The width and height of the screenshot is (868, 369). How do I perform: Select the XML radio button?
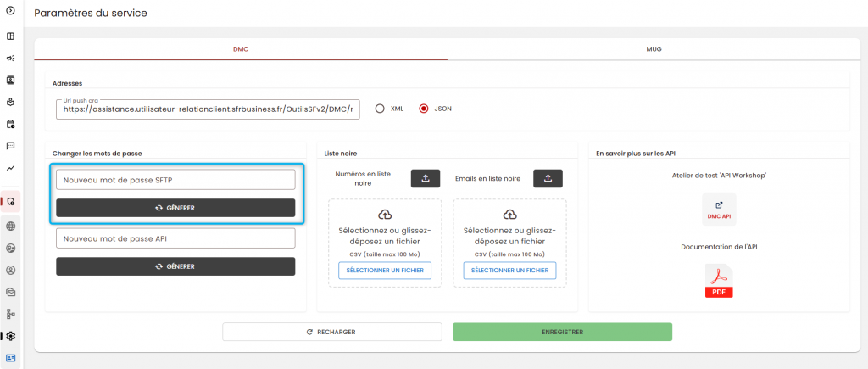380,109
